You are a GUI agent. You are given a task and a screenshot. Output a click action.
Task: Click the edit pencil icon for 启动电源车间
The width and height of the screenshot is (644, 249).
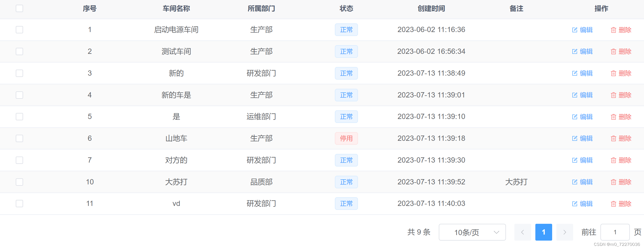[574, 30]
